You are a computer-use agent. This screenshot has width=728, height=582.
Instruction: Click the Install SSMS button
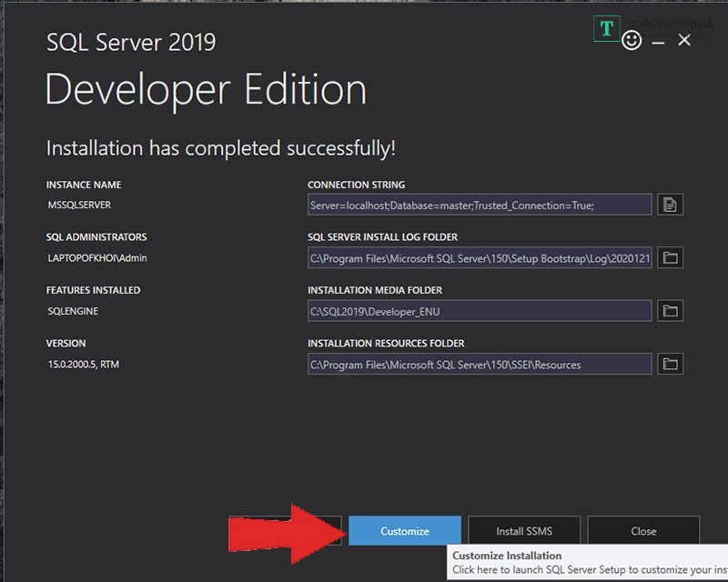(x=524, y=531)
